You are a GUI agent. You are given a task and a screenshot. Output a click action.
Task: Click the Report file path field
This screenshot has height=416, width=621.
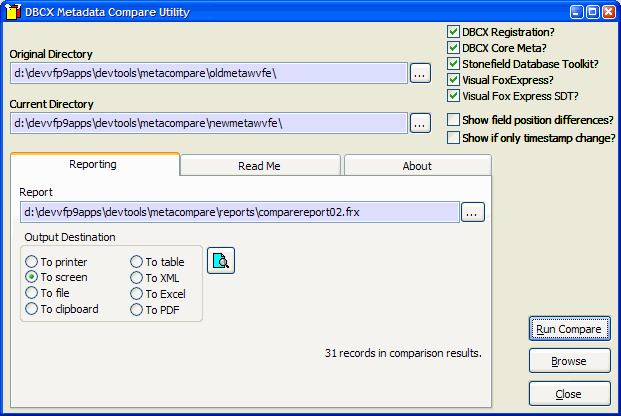[x=238, y=212]
